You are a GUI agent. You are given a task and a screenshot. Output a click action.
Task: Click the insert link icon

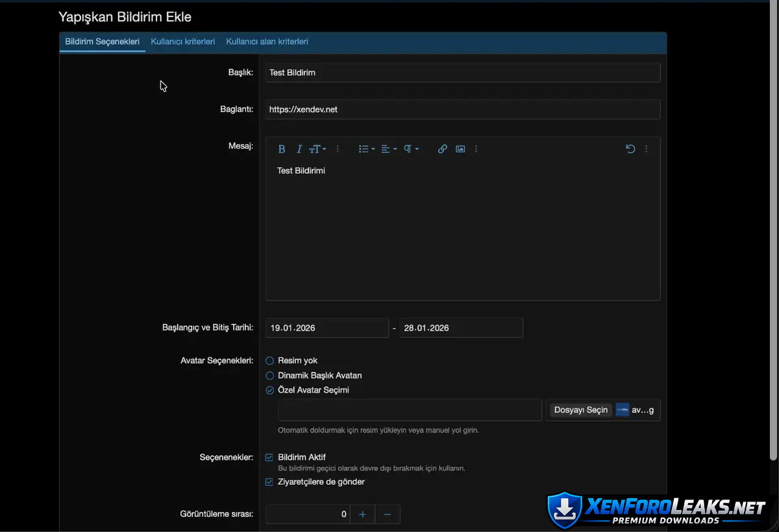coord(442,149)
